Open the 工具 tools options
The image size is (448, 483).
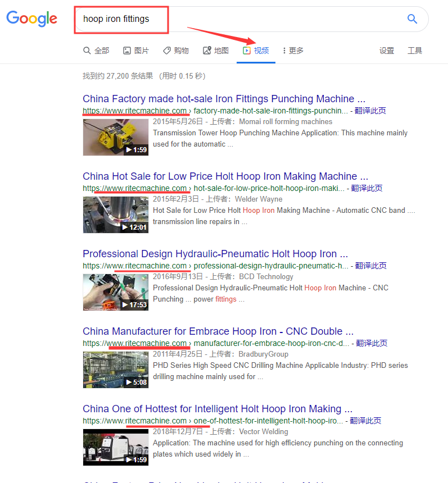point(415,51)
